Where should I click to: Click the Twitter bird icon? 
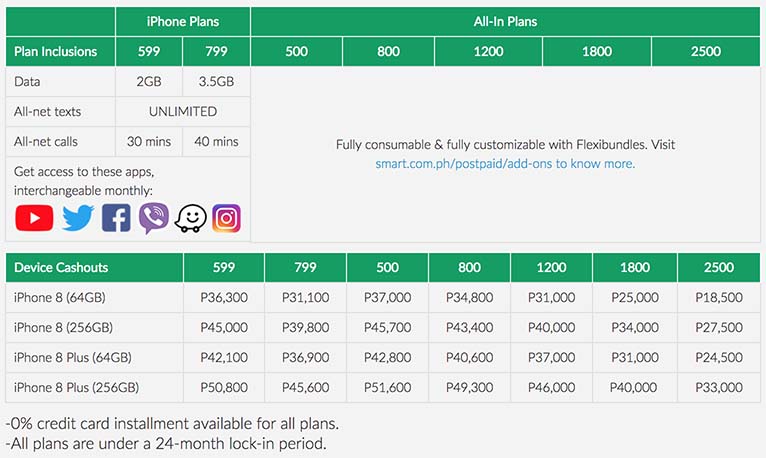[x=78, y=218]
